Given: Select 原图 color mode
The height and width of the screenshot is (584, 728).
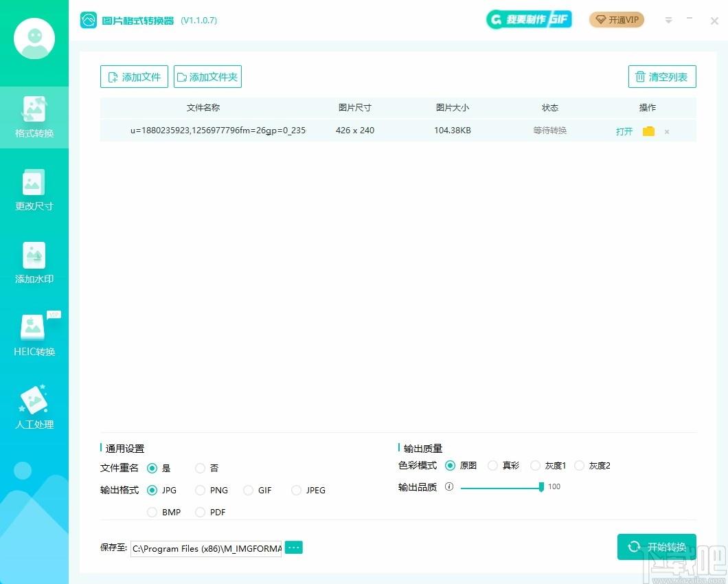Looking at the screenshot, I should [450, 466].
